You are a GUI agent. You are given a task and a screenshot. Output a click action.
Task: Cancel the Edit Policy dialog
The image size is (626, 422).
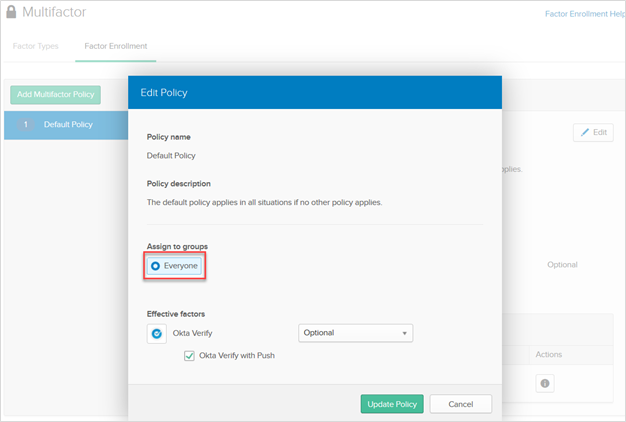(461, 404)
